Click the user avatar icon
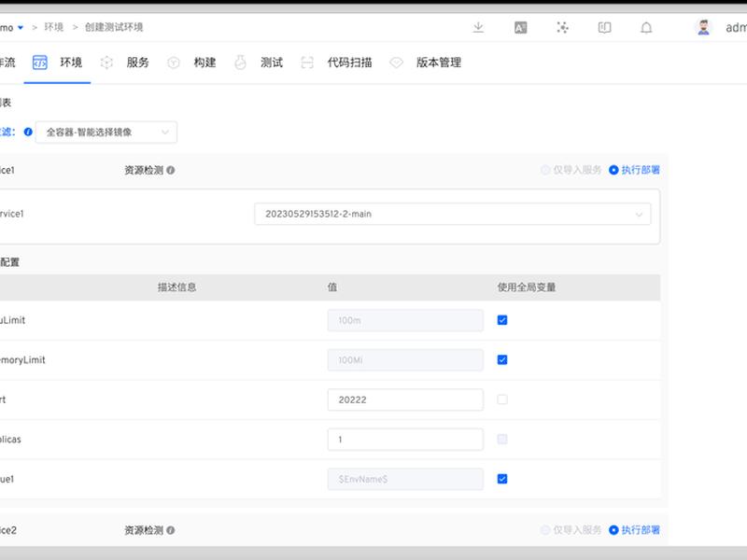 704,27
